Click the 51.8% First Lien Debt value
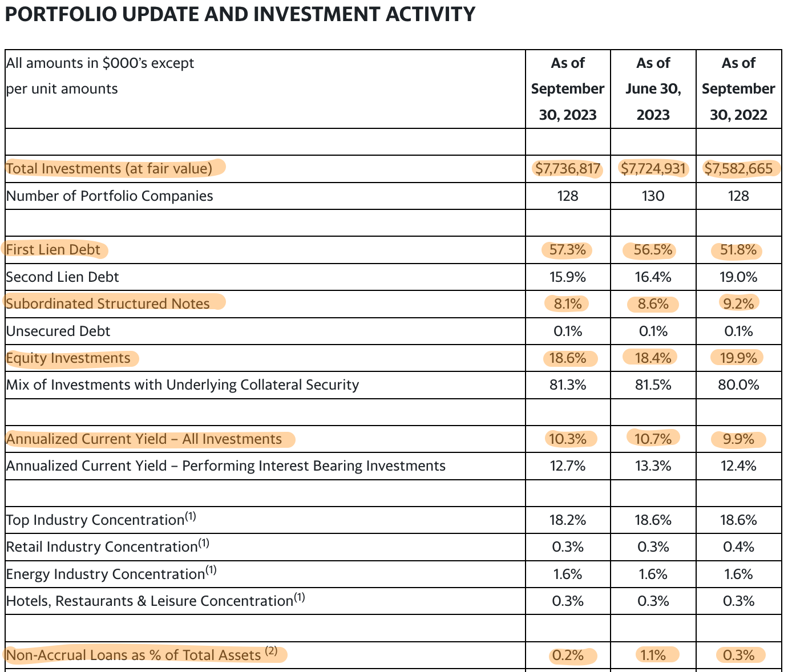The height and width of the screenshot is (672, 792). (738, 250)
